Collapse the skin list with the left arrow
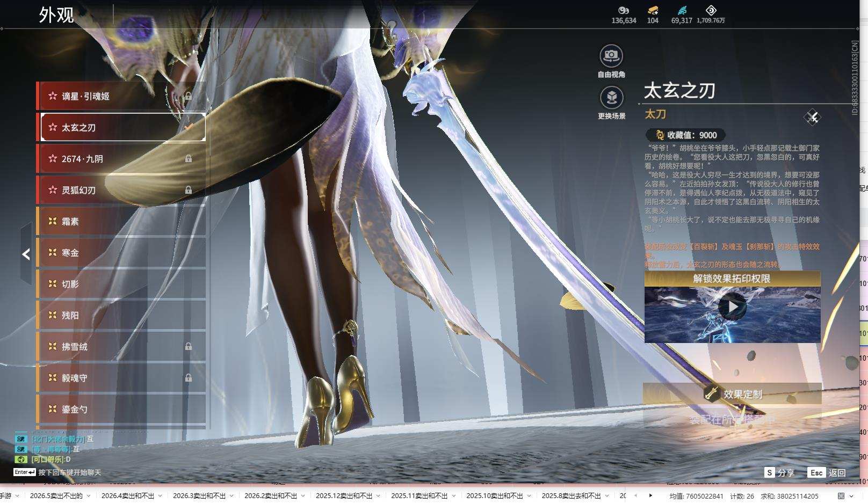Viewport: 868px width, 504px height. coord(26,254)
